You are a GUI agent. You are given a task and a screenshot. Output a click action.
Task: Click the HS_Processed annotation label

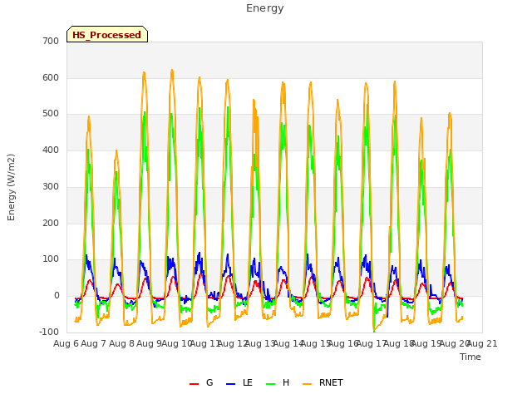[x=107, y=34]
